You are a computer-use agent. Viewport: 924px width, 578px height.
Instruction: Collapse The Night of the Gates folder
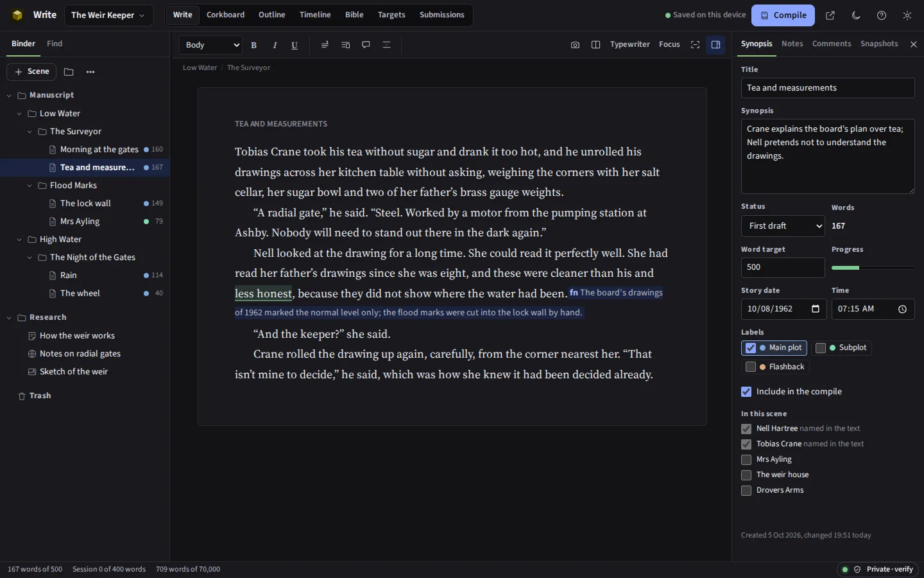click(x=30, y=258)
